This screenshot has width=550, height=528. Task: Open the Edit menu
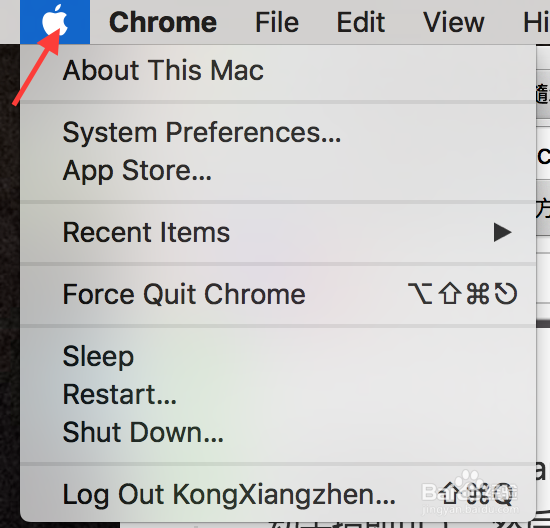pos(361,22)
